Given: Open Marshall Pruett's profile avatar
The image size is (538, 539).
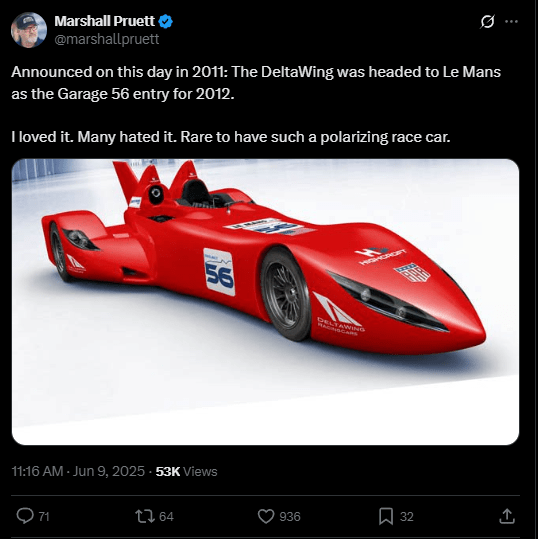Looking at the screenshot, I should pyautogui.click(x=29, y=30).
